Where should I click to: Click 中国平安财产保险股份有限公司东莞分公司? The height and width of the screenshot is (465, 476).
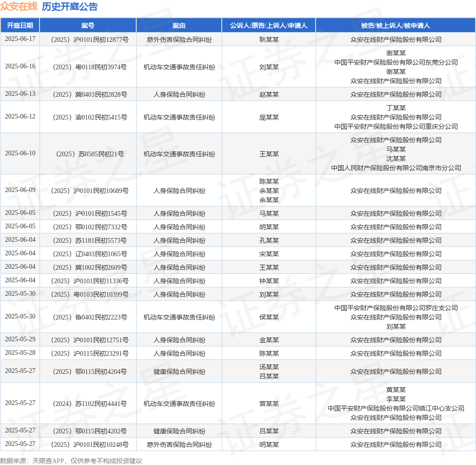coord(396,62)
